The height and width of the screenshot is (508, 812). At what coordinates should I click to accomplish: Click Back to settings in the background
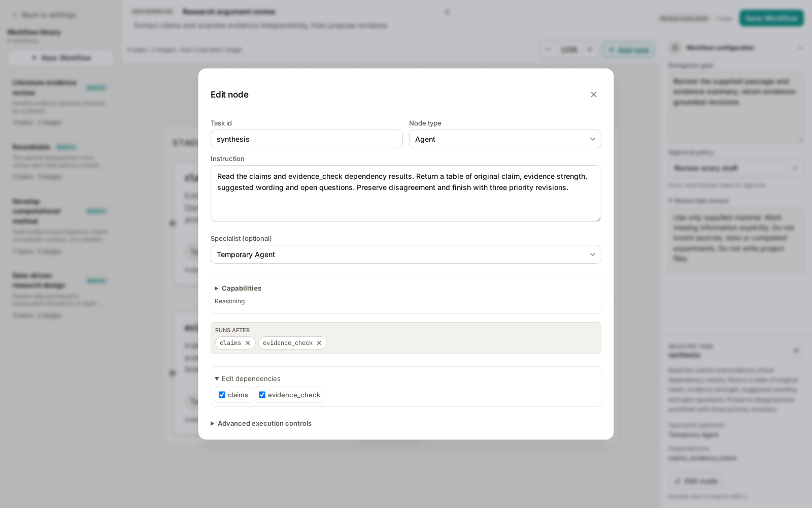click(44, 15)
